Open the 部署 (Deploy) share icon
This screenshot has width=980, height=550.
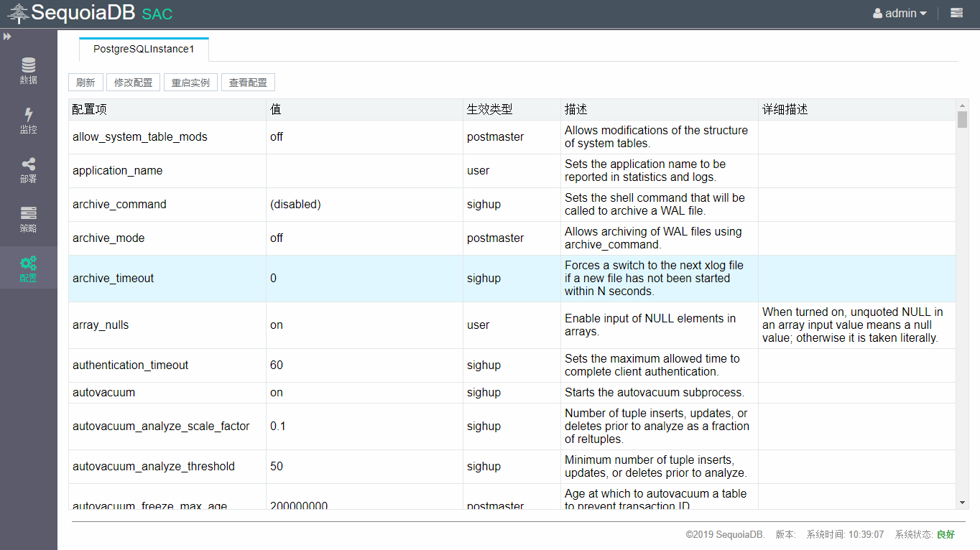(x=28, y=169)
